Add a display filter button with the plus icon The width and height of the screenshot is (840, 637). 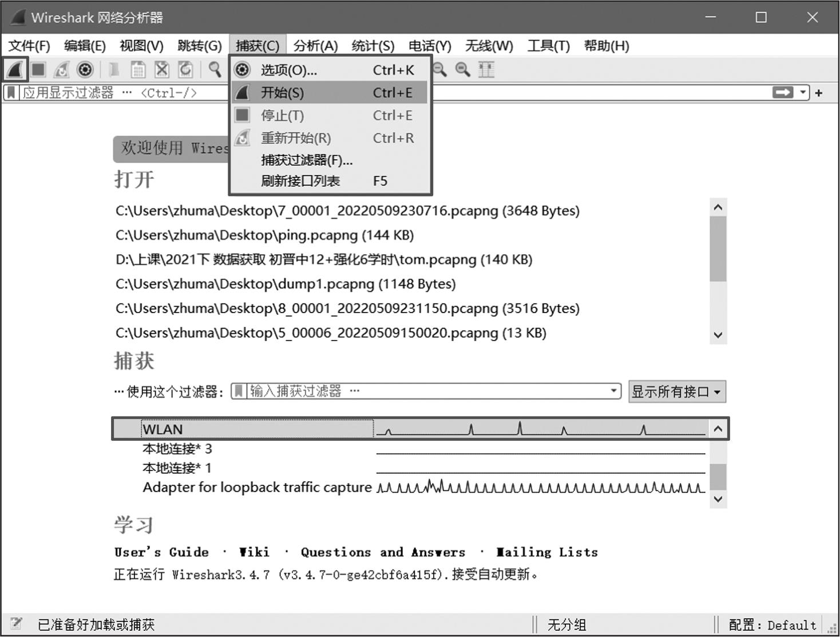(819, 93)
